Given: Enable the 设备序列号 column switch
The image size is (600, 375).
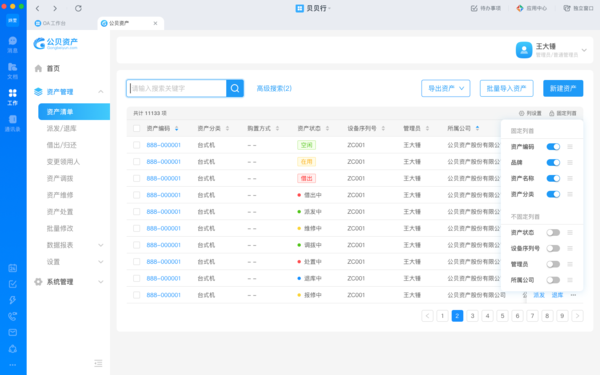Looking at the screenshot, I should tap(553, 249).
